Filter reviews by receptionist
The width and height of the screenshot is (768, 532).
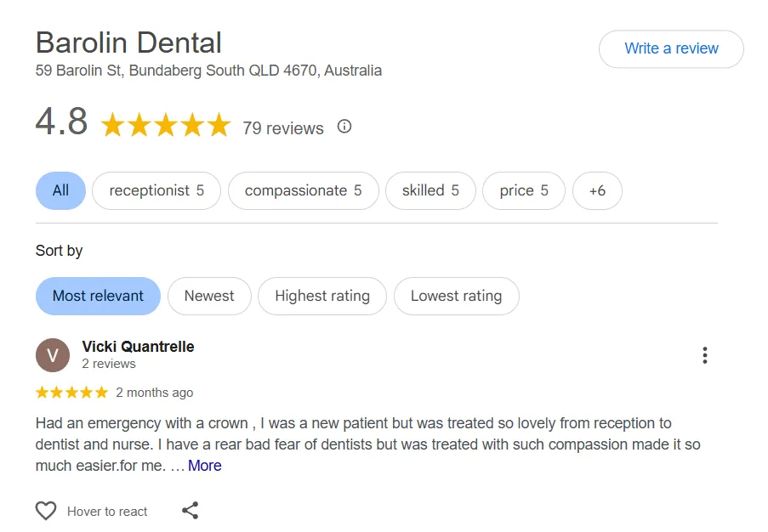[x=156, y=190]
